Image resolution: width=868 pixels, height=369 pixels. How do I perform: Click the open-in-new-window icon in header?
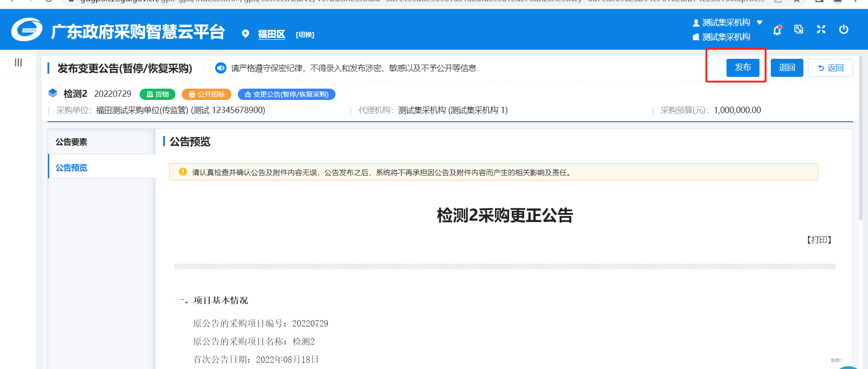pyautogui.click(x=799, y=29)
